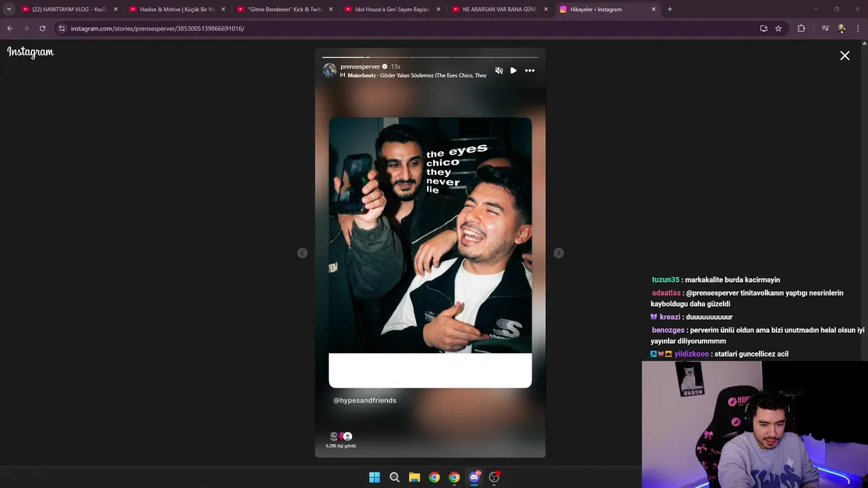This screenshot has width=868, height=488.
Task: Open the story's three-dot options menu
Action: [x=530, y=70]
